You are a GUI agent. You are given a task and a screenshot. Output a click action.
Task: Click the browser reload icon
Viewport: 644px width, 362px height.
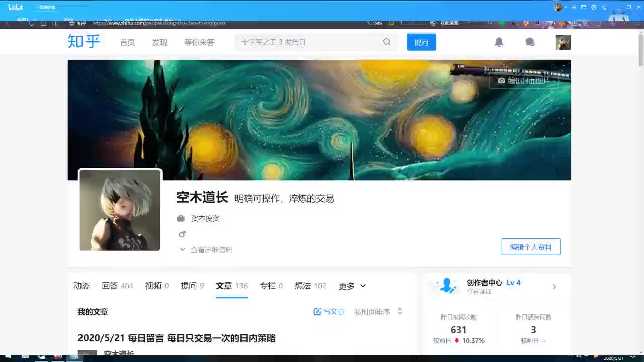tap(31, 23)
